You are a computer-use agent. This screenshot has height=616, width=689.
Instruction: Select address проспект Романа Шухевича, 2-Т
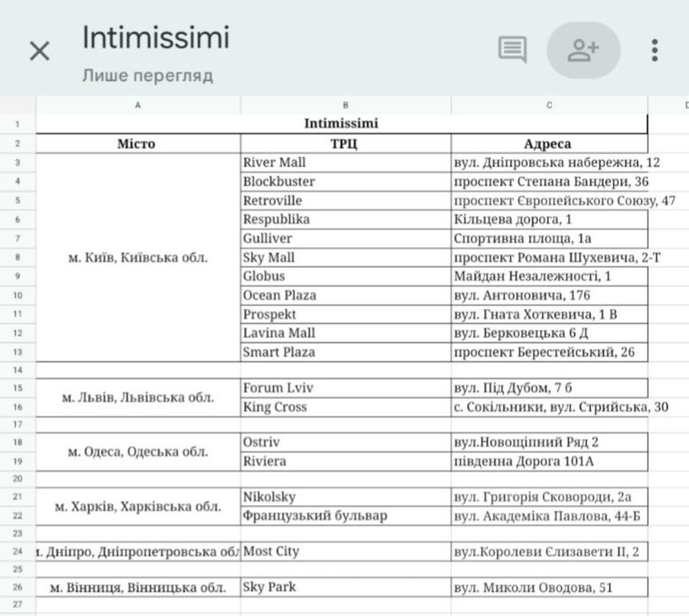[x=549, y=257]
